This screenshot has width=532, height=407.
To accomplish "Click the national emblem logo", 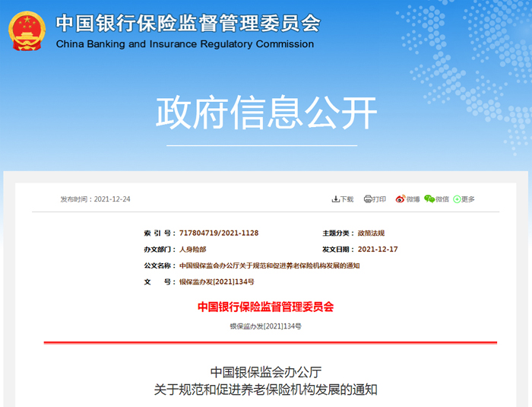I will pos(27,31).
